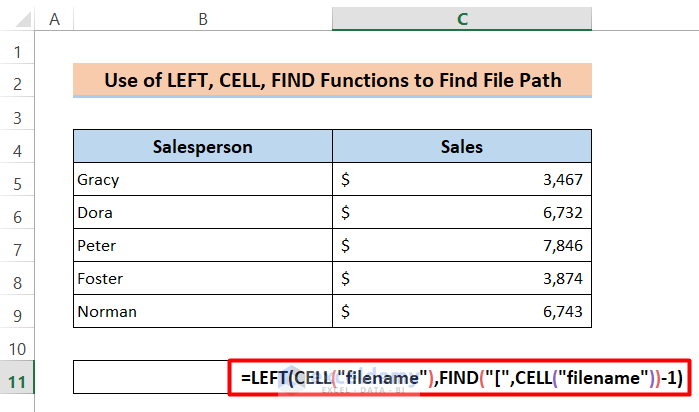This screenshot has height=412, width=699.
Task: Select row 2 header
Action: point(17,82)
